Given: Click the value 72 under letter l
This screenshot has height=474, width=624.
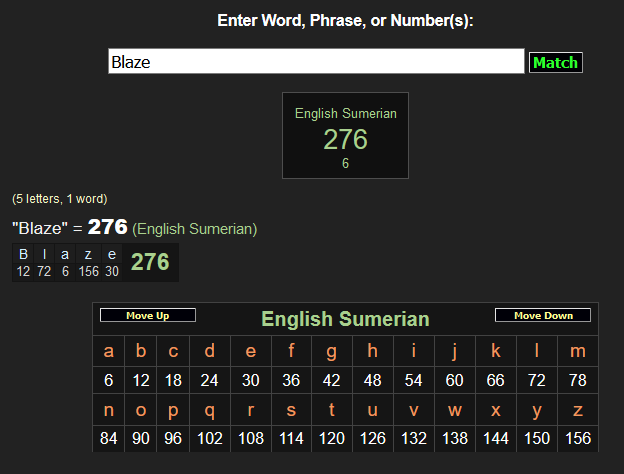Looking at the screenshot, I should tap(537, 380).
